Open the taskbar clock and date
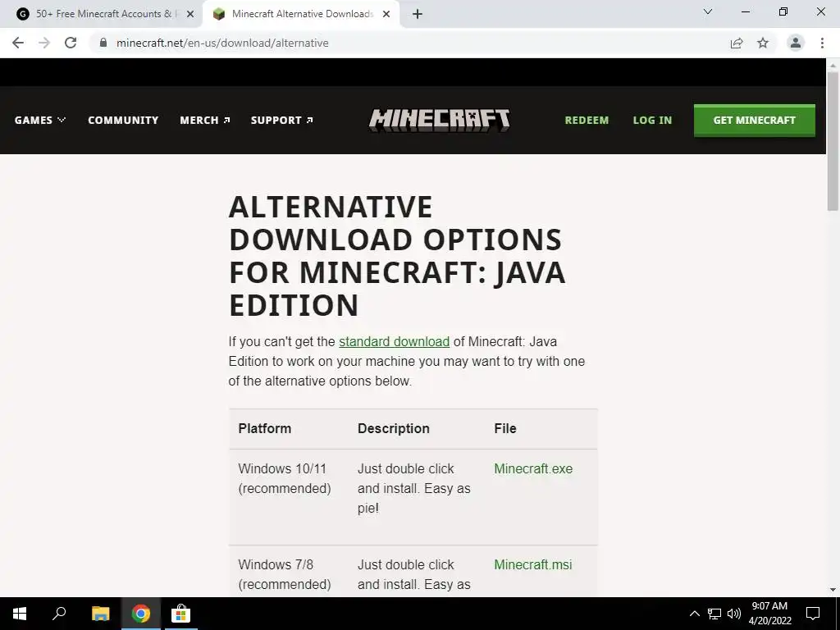 tap(769, 614)
